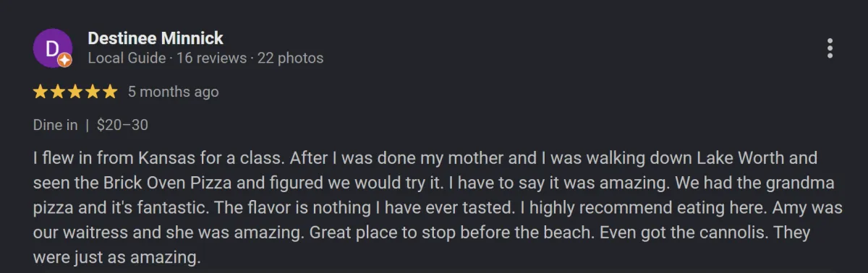
Task: Click the first yellow rating star
Action: [x=41, y=92]
